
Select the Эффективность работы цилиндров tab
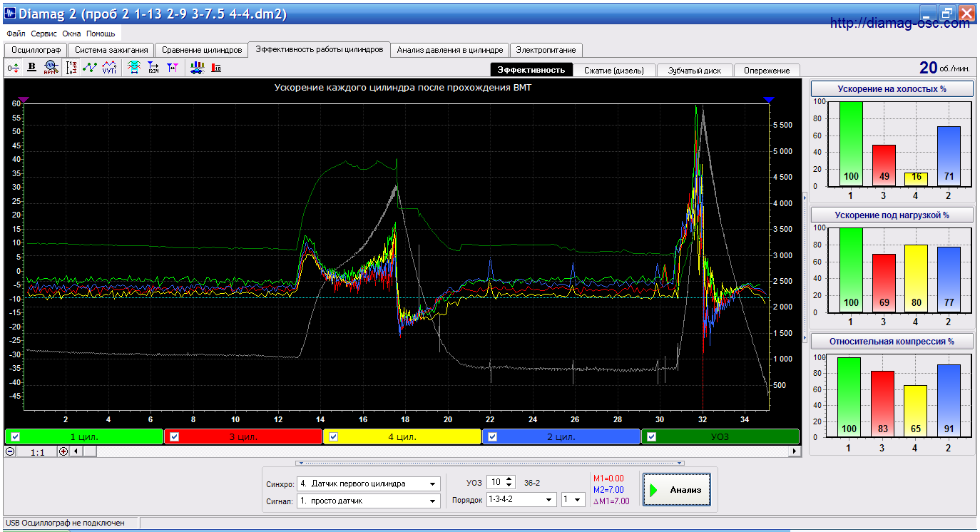click(320, 49)
